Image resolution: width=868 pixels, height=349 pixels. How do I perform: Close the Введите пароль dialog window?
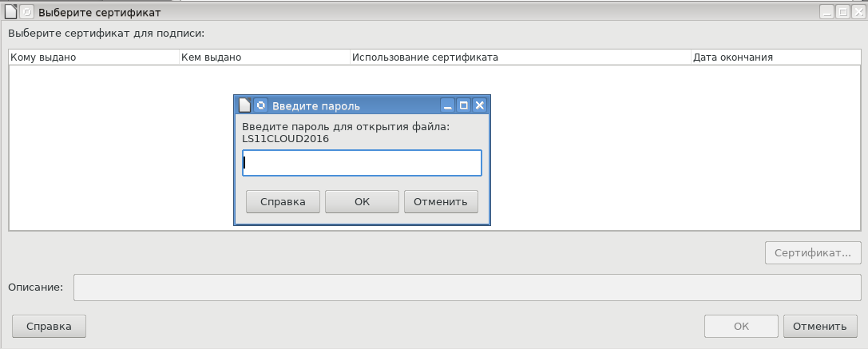point(479,105)
